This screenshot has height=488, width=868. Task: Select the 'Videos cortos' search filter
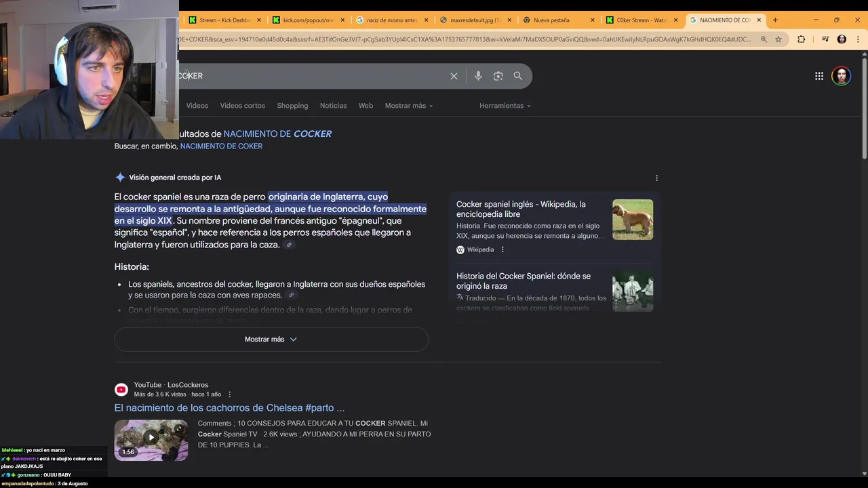click(243, 106)
